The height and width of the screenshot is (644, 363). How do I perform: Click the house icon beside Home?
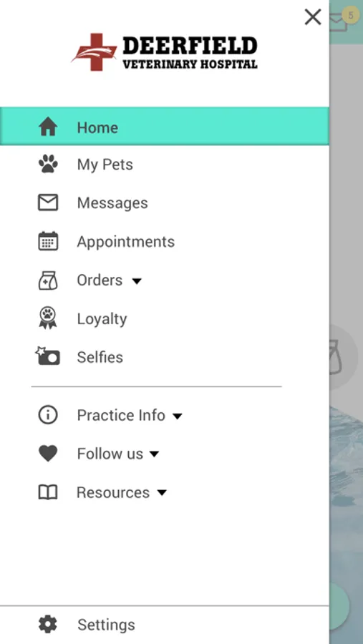[48, 127]
